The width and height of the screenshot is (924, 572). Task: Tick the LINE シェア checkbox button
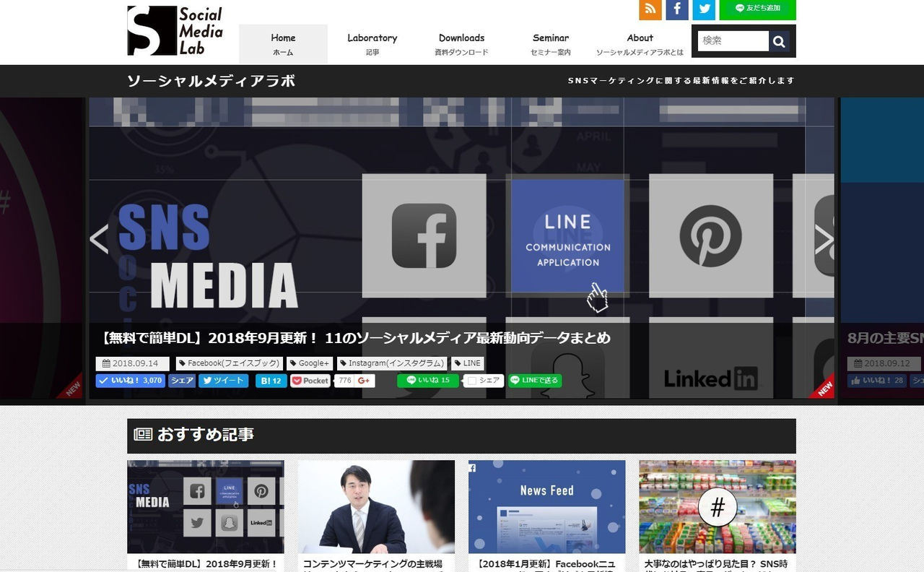pos(484,381)
